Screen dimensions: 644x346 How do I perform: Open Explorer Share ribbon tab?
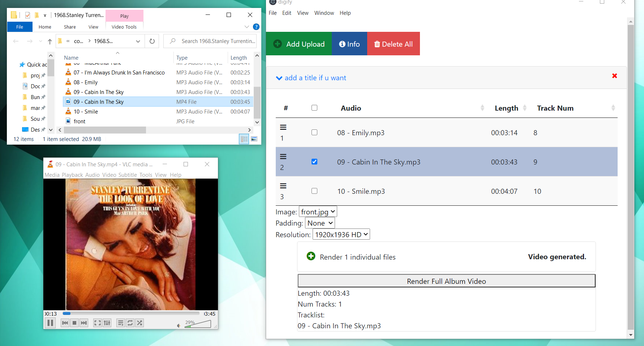[x=70, y=27]
